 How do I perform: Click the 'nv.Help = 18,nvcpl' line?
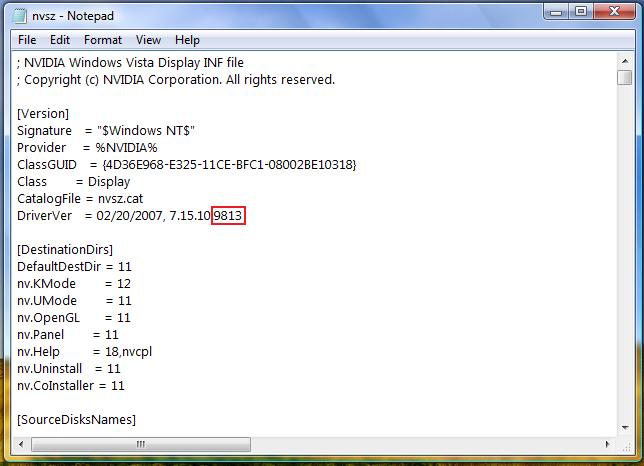click(85, 352)
